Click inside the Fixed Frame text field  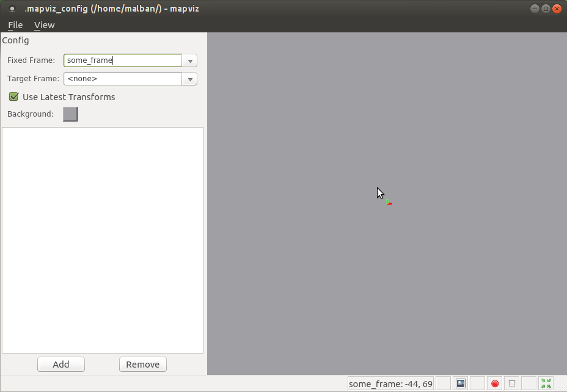click(122, 60)
